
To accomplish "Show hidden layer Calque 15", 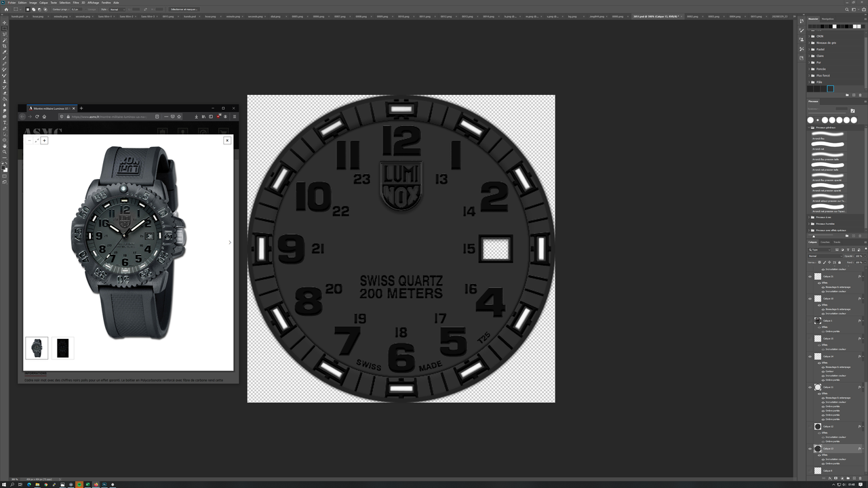I will coord(810,338).
